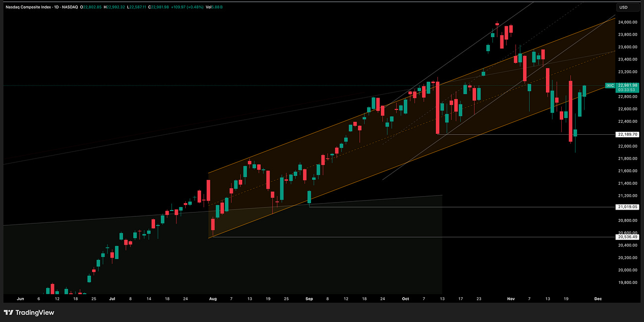Click the Oct label on the time axis

point(405,299)
